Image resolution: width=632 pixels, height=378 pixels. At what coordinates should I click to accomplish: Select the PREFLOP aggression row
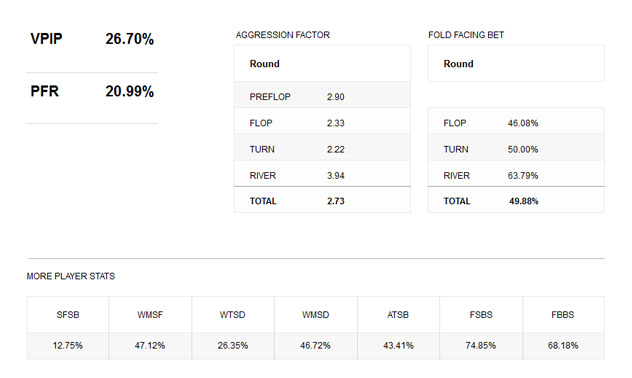tap(322, 95)
